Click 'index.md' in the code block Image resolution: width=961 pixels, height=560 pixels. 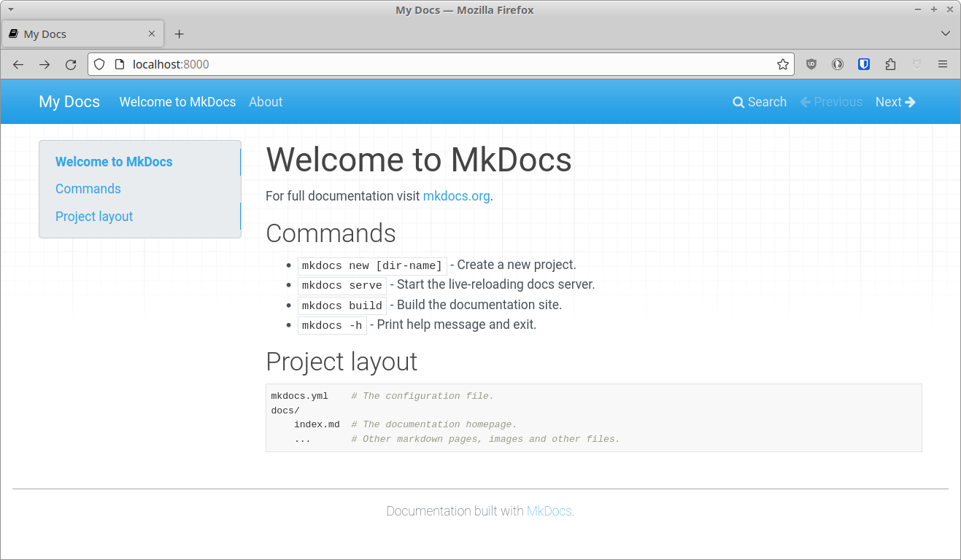coord(317,424)
